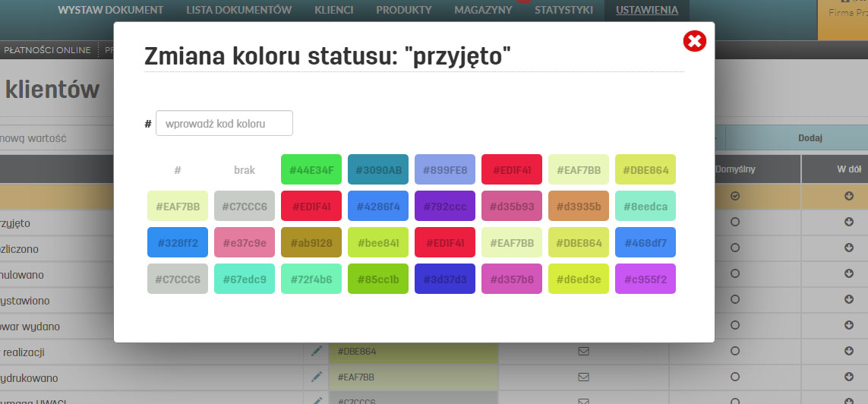Move the highlighted default status row down
The height and width of the screenshot is (404, 868).
(848, 196)
